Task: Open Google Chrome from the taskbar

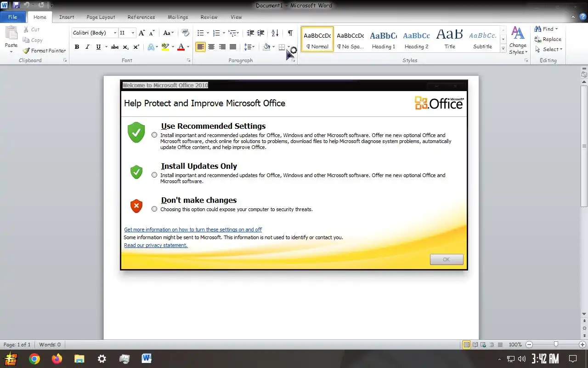Action: coord(34,359)
